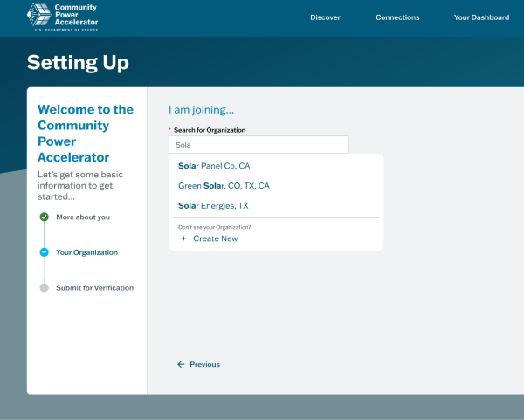Select the Submit for Verification step label
The width and height of the screenshot is (524, 420).
(94, 287)
